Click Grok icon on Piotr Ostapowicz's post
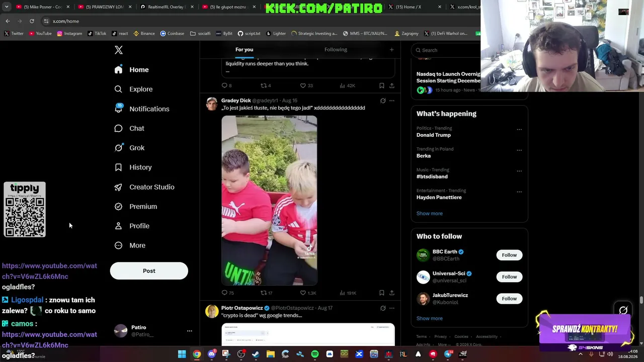This screenshot has width=644, height=362. 383,308
